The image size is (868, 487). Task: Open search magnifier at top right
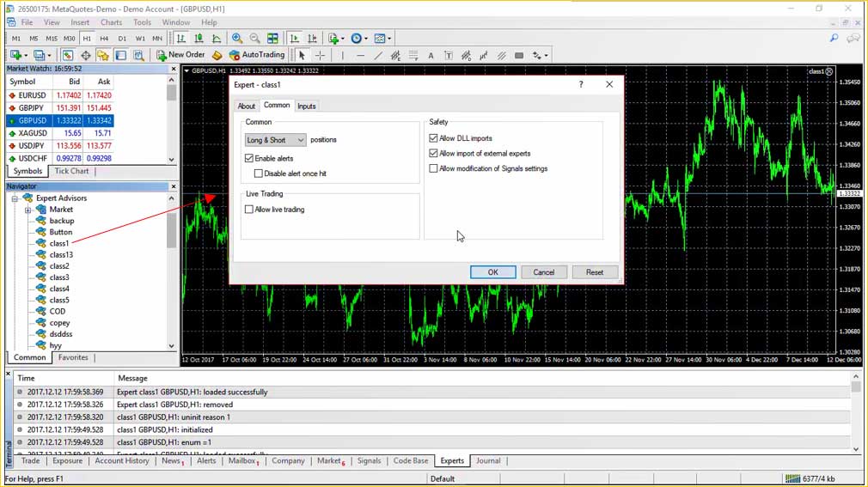point(834,38)
